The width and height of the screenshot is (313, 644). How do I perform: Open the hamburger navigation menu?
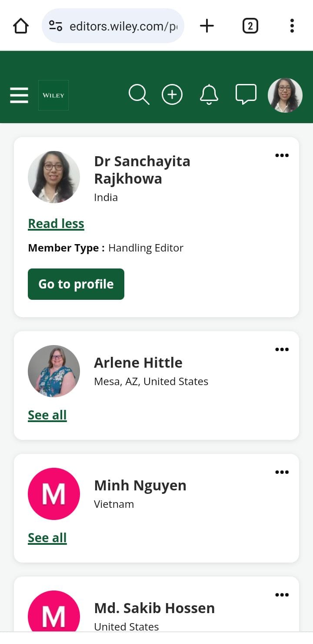tap(19, 95)
